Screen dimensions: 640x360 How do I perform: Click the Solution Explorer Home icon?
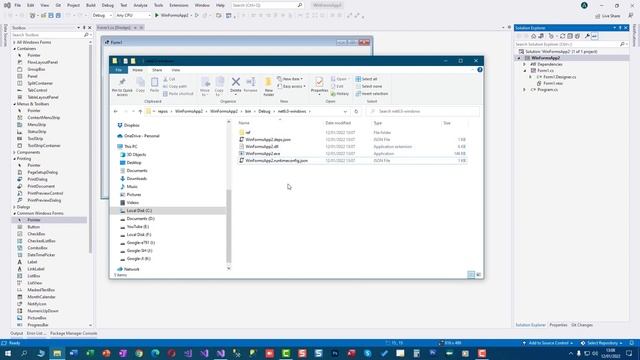pos(533,36)
